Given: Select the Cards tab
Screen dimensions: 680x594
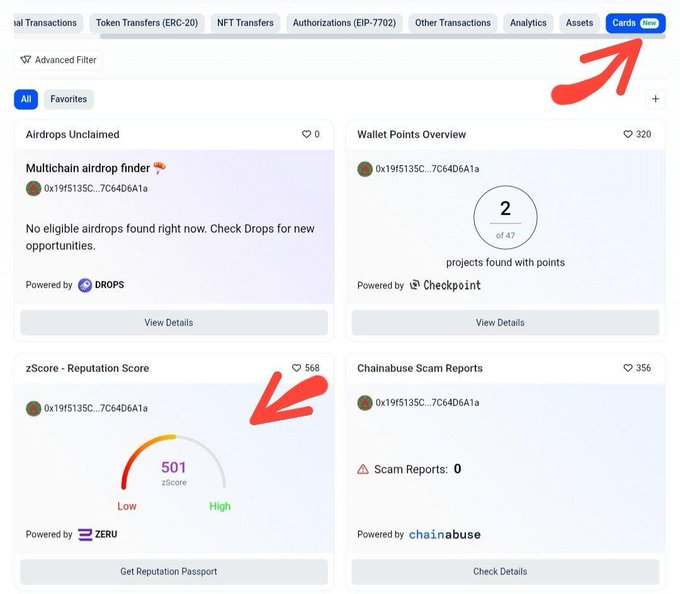Looking at the screenshot, I should point(635,23).
